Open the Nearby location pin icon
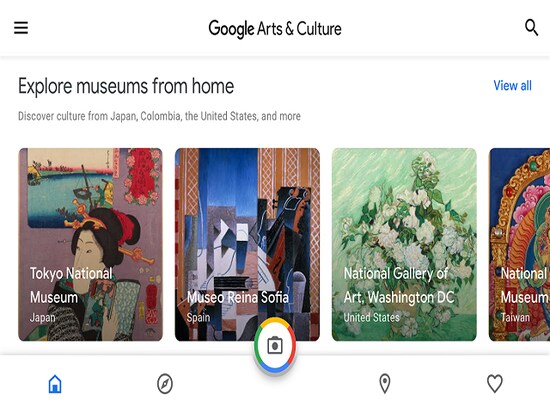 (385, 384)
